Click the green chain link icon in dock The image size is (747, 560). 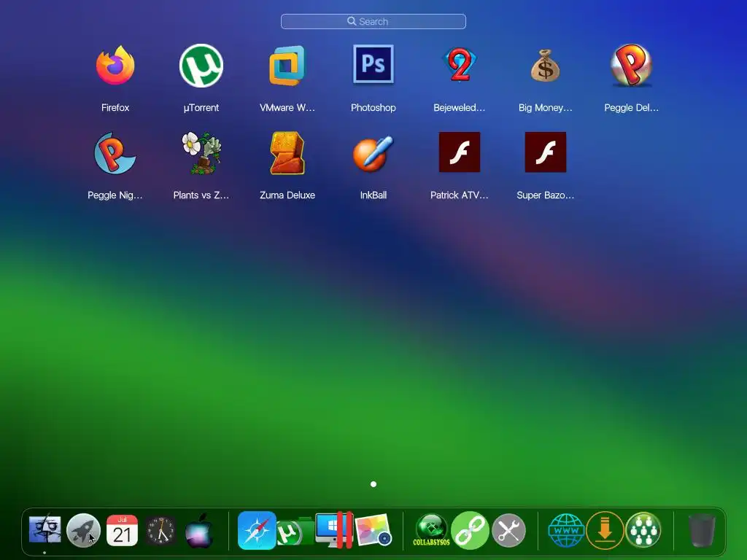(x=470, y=530)
